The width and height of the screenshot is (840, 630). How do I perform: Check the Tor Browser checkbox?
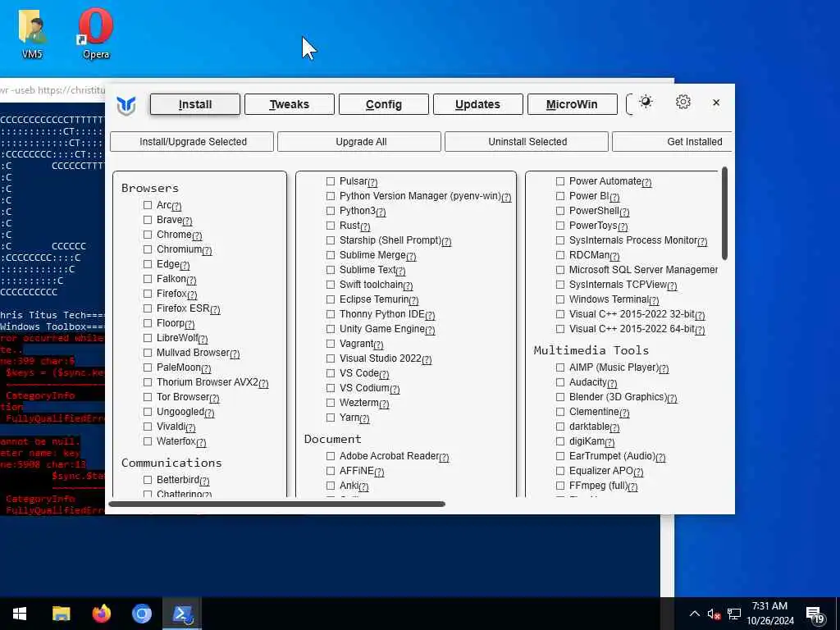click(148, 397)
